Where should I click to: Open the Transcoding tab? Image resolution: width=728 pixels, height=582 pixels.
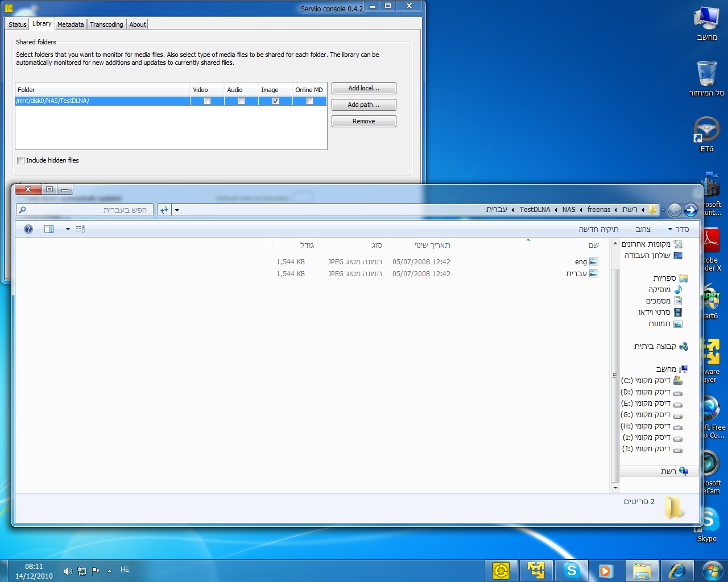(x=106, y=24)
